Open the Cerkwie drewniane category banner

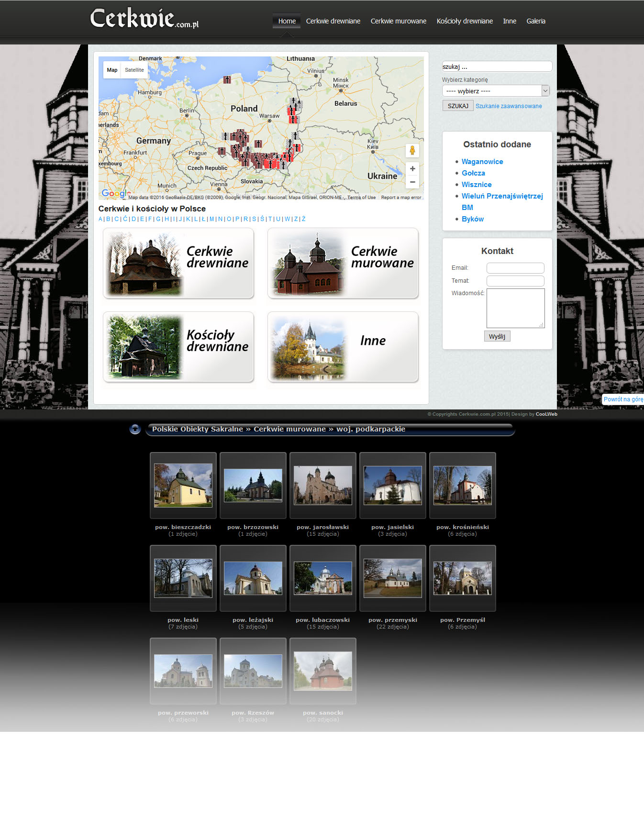pos(178,263)
